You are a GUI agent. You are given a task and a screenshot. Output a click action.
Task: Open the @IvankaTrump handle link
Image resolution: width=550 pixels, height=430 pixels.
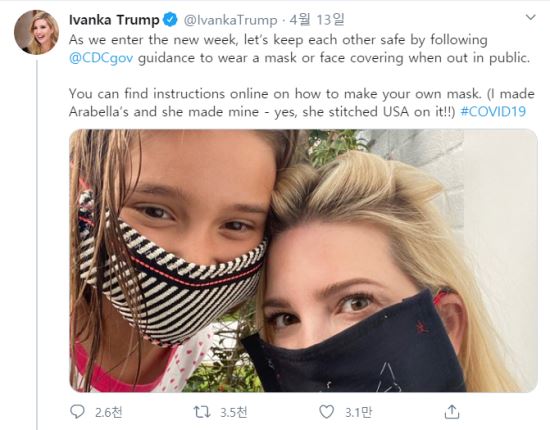230,20
